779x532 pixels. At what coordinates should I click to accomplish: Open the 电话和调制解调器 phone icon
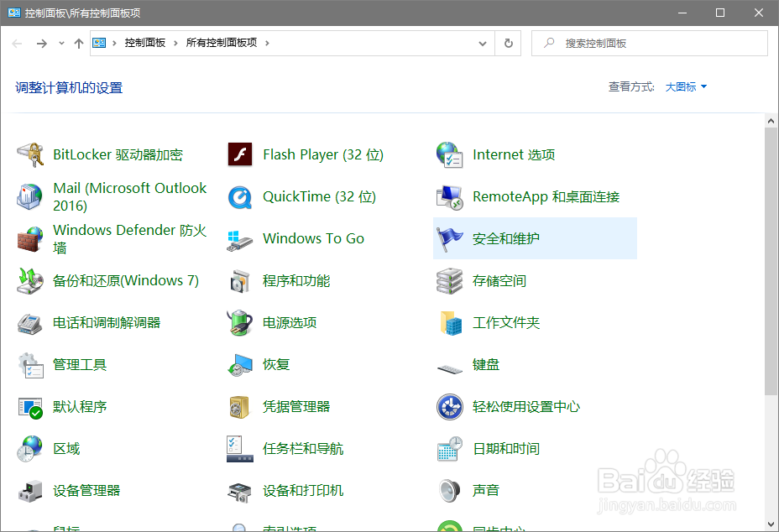pos(30,323)
